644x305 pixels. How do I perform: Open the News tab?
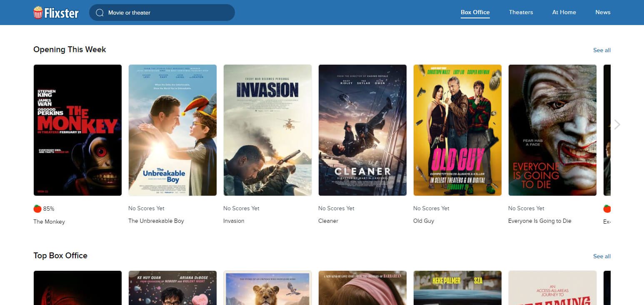click(x=603, y=12)
